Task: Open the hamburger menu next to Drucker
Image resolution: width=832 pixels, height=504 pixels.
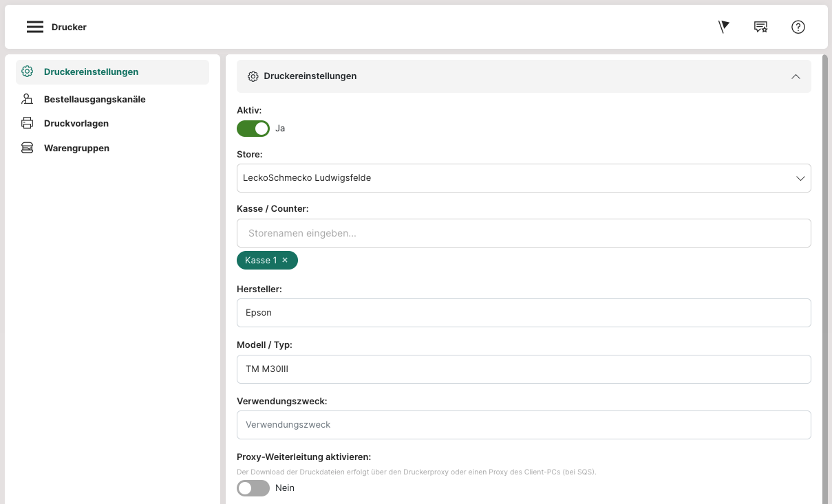Action: [35, 27]
